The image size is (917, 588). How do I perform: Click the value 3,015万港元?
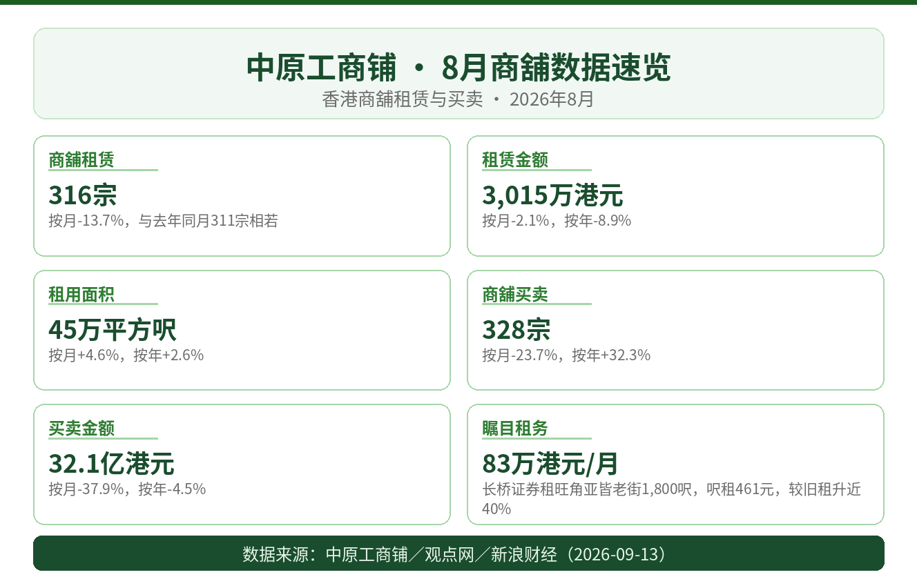552,195
